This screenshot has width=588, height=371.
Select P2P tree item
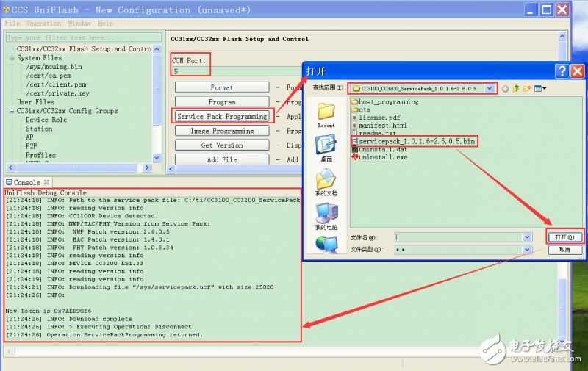[32, 145]
